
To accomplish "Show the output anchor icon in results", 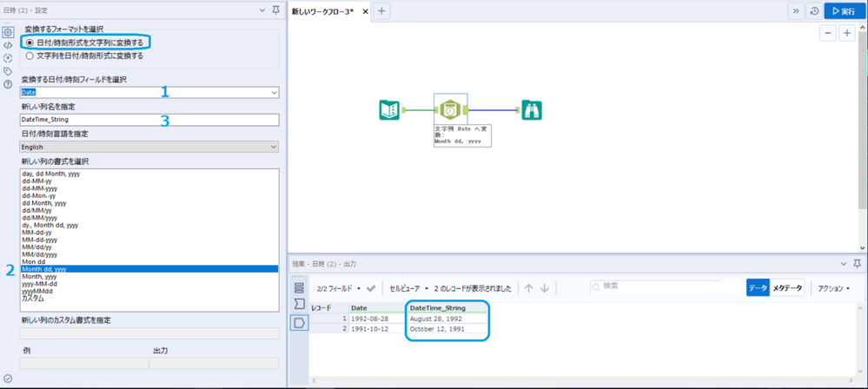I will pos(300,323).
